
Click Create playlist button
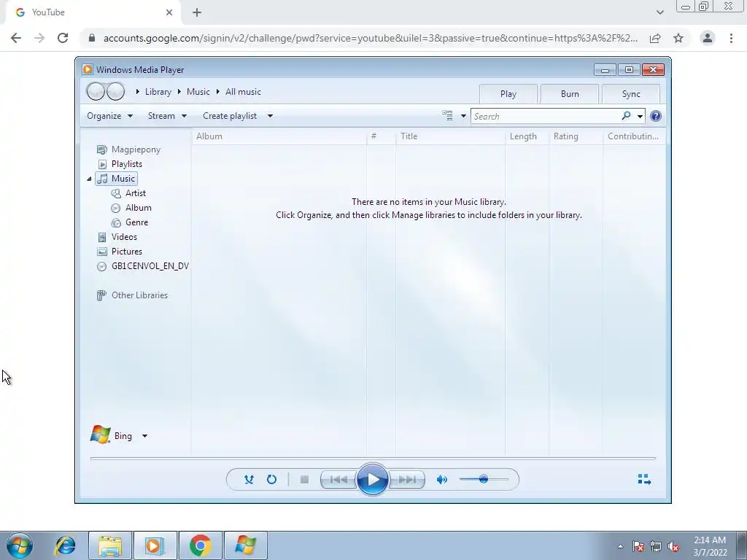pyautogui.click(x=230, y=116)
